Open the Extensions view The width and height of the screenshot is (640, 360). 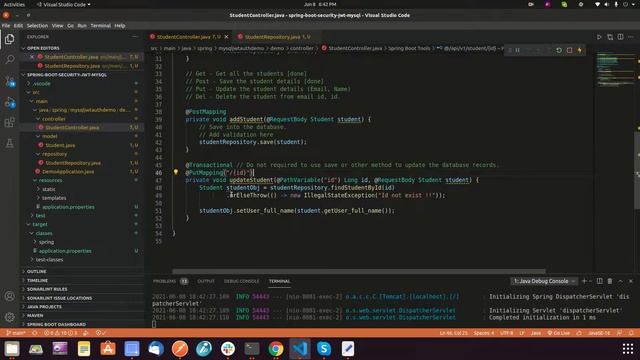pos(9,122)
